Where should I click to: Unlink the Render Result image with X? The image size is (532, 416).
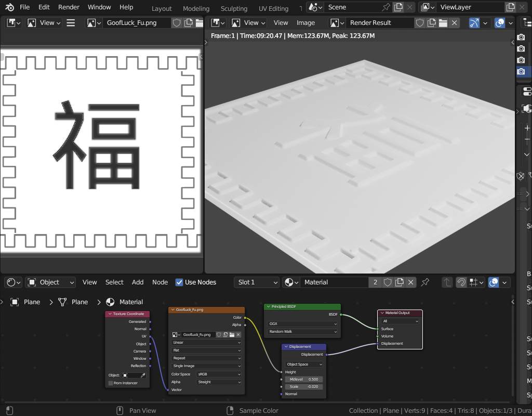click(x=454, y=23)
